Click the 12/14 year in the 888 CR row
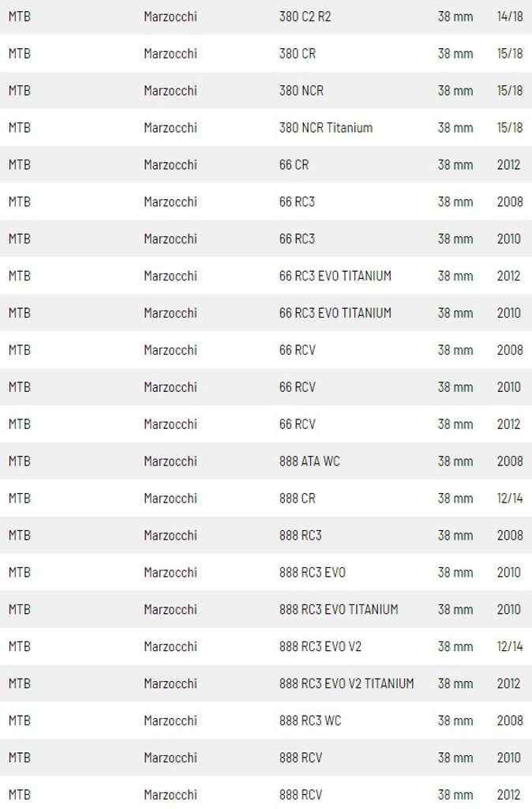This screenshot has width=532, height=809. (509, 499)
